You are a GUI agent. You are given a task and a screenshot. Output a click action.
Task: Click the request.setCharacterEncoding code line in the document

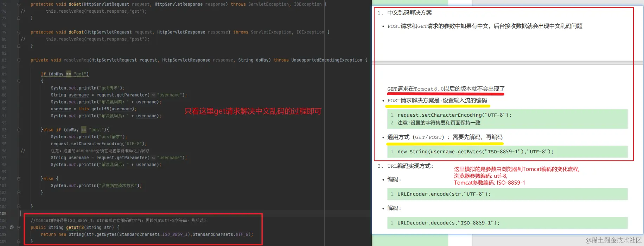coord(454,115)
